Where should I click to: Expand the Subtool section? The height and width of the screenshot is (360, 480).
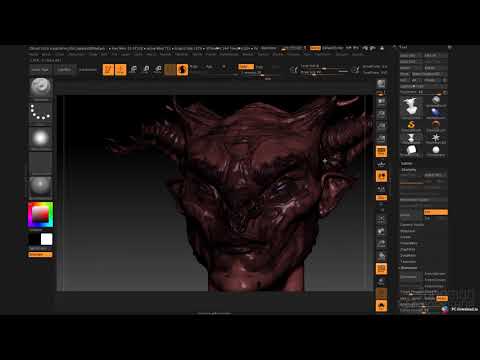pos(407,164)
